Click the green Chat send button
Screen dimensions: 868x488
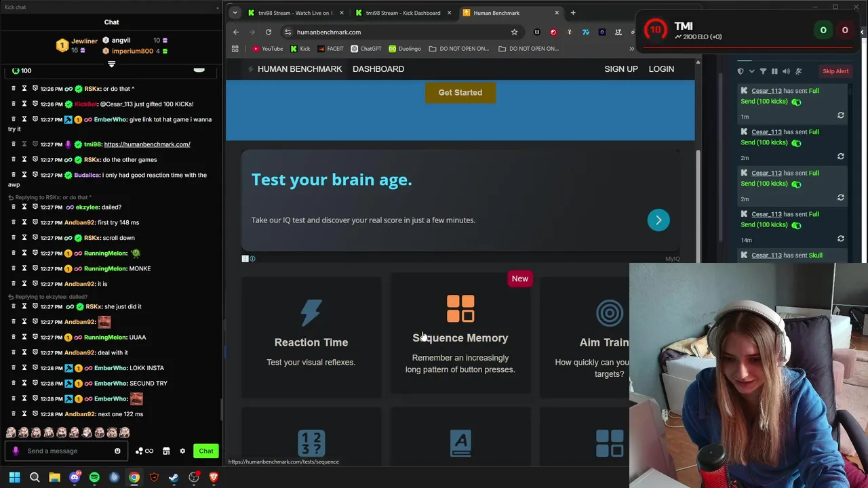pos(206,451)
